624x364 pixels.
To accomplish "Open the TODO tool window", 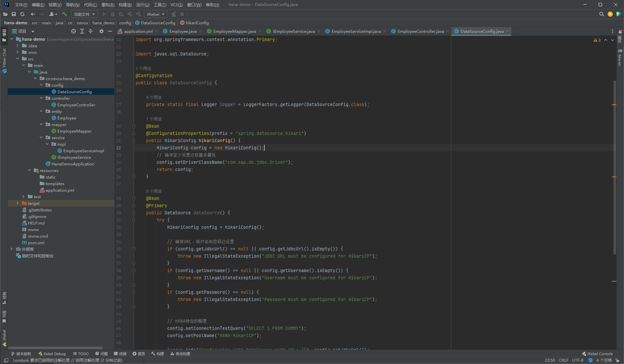I will [81, 354].
